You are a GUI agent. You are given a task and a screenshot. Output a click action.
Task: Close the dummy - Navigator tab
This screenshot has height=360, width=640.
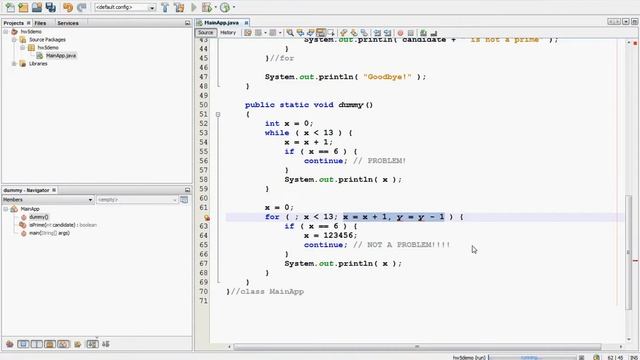pyautogui.click(x=54, y=190)
